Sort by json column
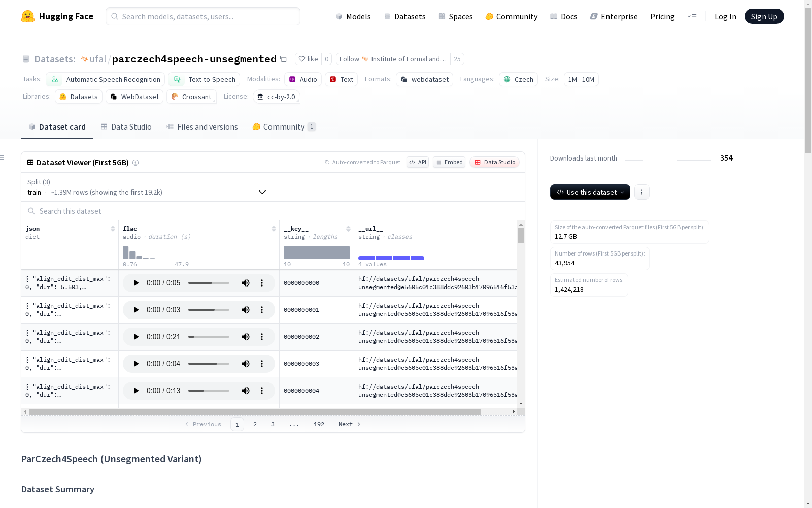Image resolution: width=812 pixels, height=508 pixels. click(x=113, y=229)
